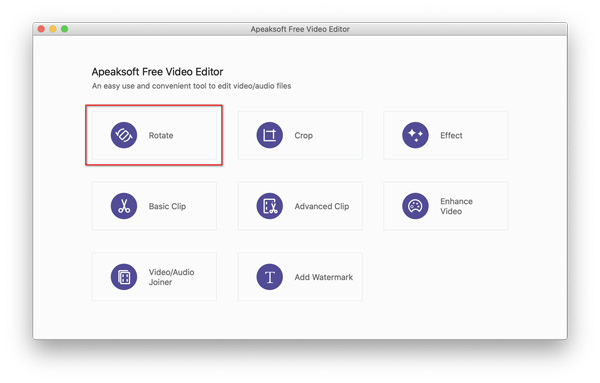Viewport: 600px width, 383px height.
Task: Click the window title 'Apeaksoft Free Video Editor'
Action: [300, 29]
